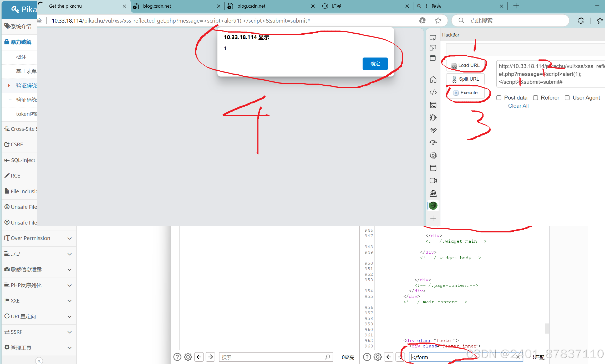
Task: Enable the Post data checkbox
Action: pyautogui.click(x=499, y=98)
